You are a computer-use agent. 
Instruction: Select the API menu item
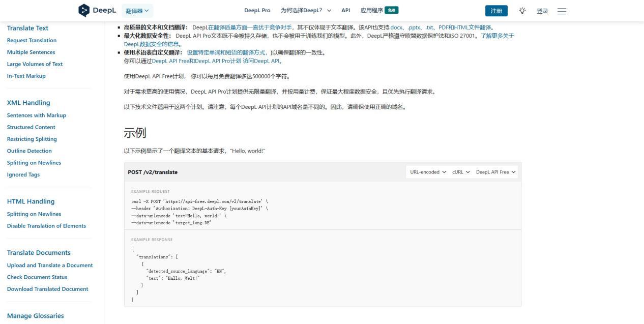point(345,10)
